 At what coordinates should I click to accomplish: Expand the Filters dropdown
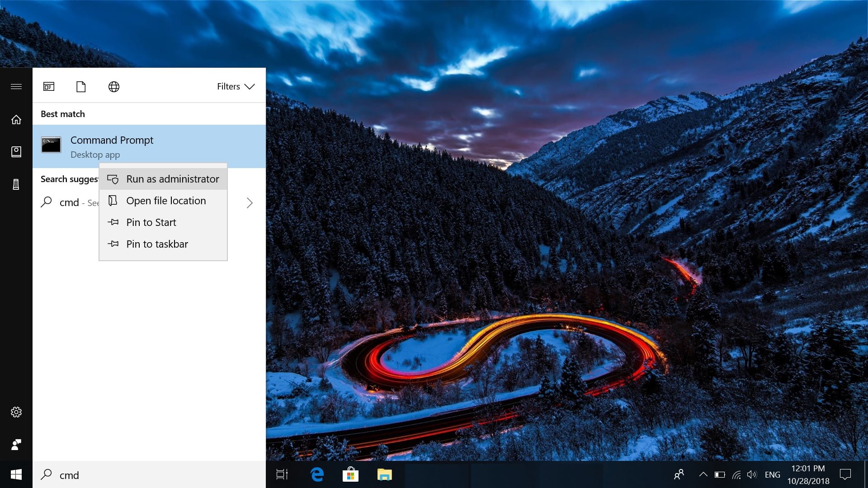coord(236,86)
